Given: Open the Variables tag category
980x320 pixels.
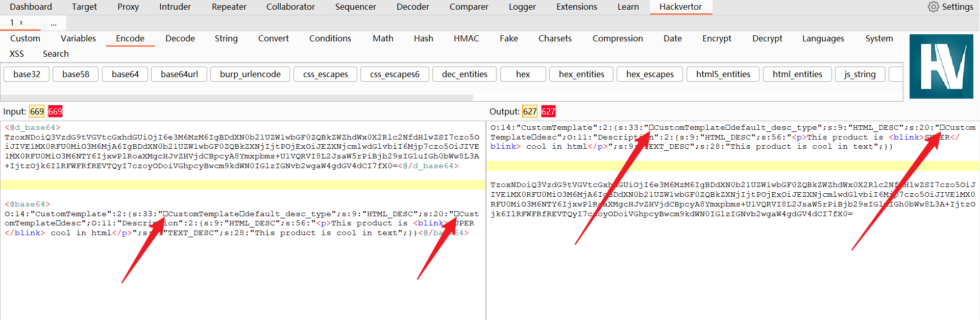Looking at the screenshot, I should click(78, 38).
